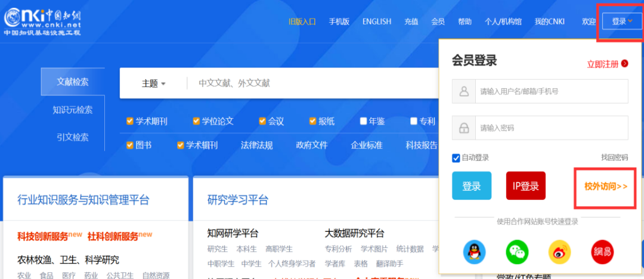The width and height of the screenshot is (644, 279).
Task: Click the 中职学生 link
Action: click(x=221, y=263)
